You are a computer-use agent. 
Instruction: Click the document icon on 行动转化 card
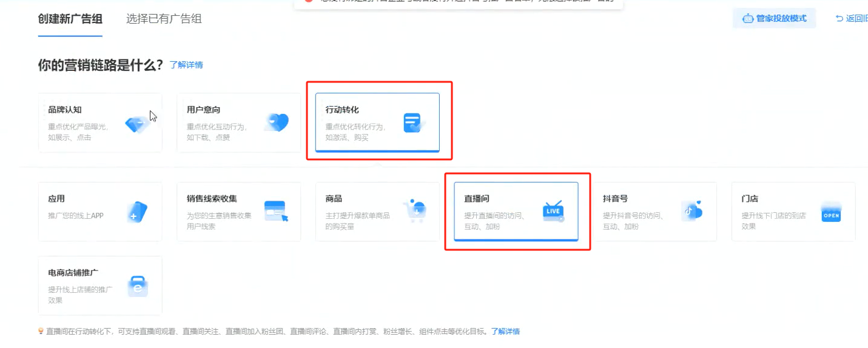415,123
